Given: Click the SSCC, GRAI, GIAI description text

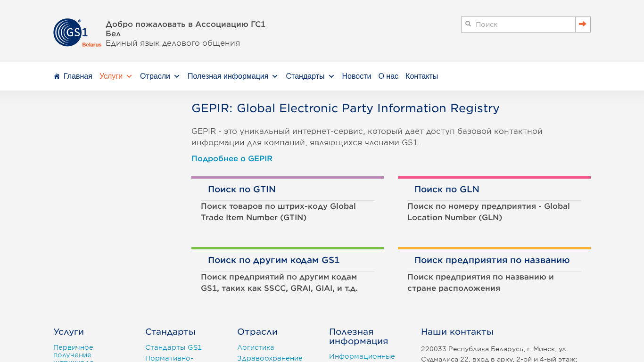Looking at the screenshot, I should [x=279, y=283].
